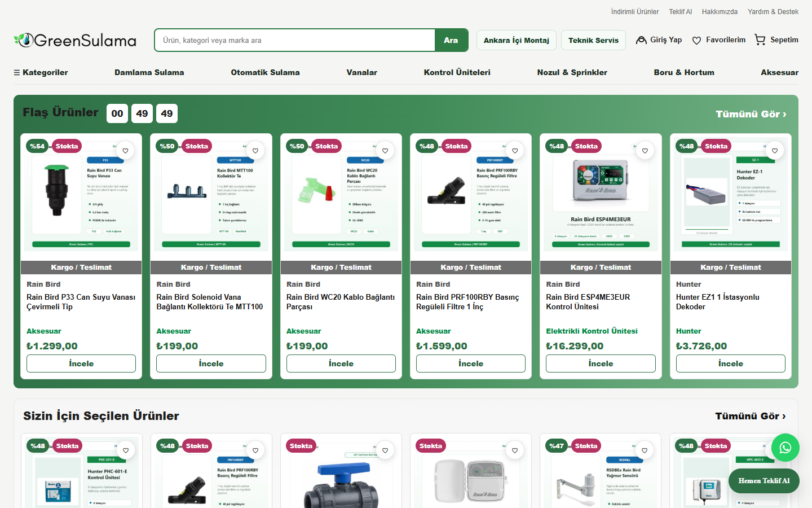This screenshot has height=508, width=812.
Task: Favorite the PRF100RBY filter in Sizin İçin Seçilen
Action: (255, 450)
